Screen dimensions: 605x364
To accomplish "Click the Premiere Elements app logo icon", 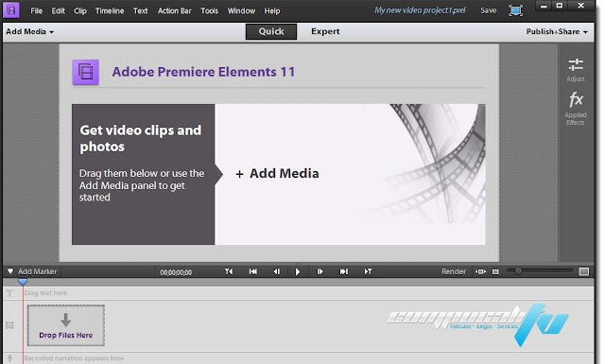I will coord(10,10).
